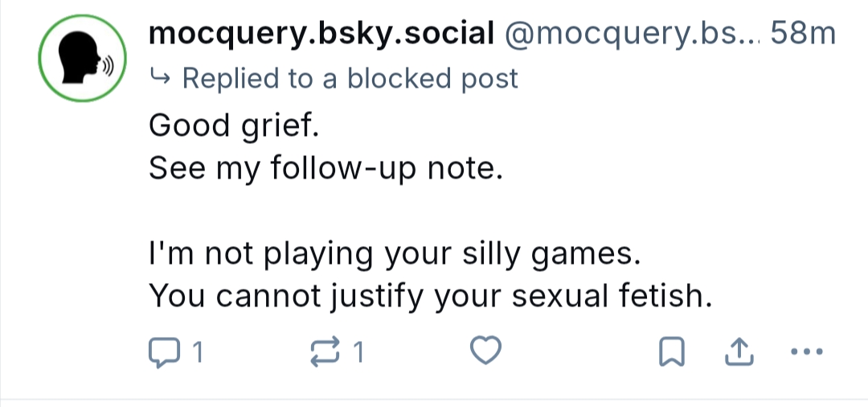The width and height of the screenshot is (868, 407).
Task: Click the reply speech bubble icon
Action: (x=163, y=352)
